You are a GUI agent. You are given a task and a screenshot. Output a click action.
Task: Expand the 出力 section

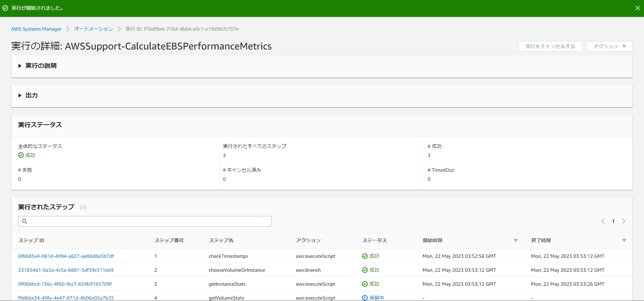coord(28,95)
